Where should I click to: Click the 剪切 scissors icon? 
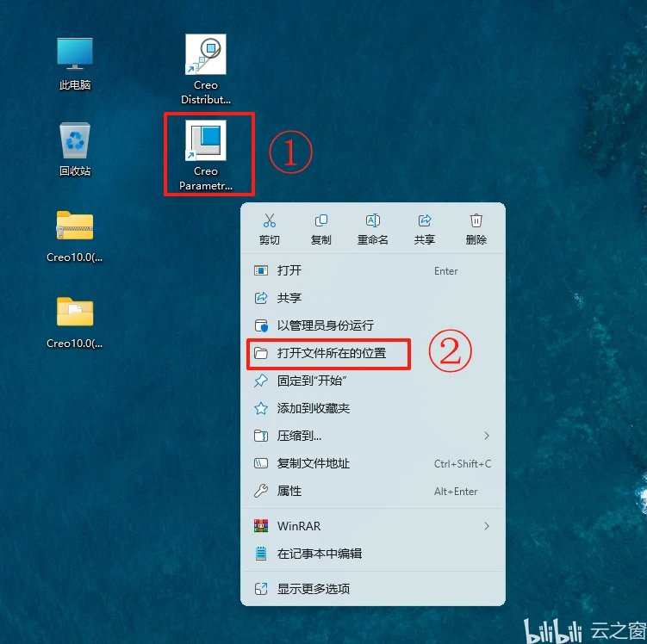pos(270,220)
